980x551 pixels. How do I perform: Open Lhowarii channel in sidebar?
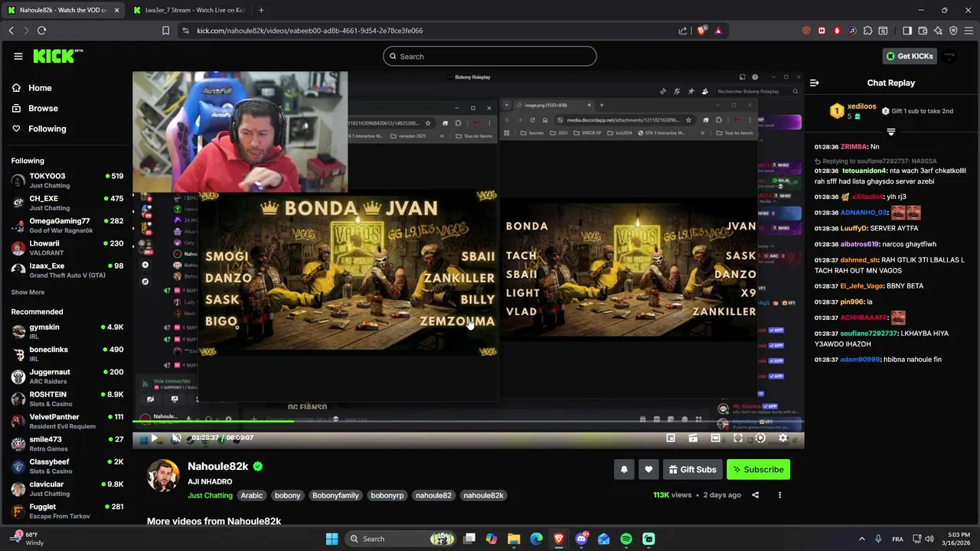[x=67, y=248]
